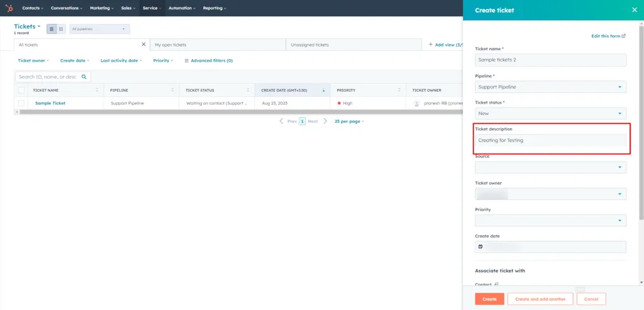Open Ticket owner dropdown in form

point(550,194)
